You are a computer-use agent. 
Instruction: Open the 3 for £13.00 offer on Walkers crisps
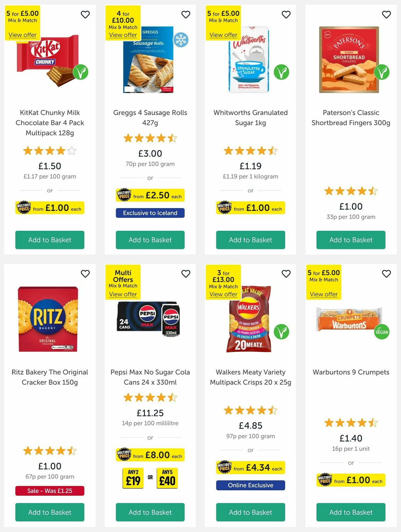pos(223,294)
